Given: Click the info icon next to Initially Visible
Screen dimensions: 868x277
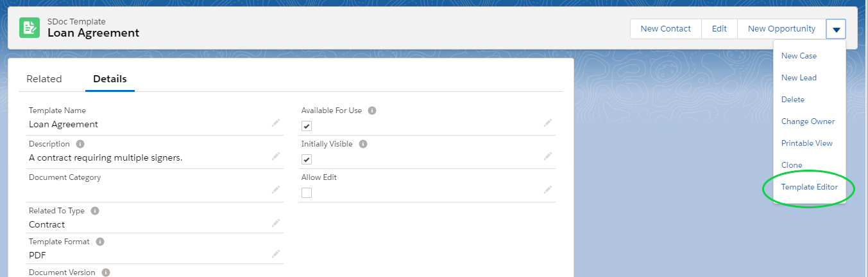Looking at the screenshot, I should click(363, 144).
